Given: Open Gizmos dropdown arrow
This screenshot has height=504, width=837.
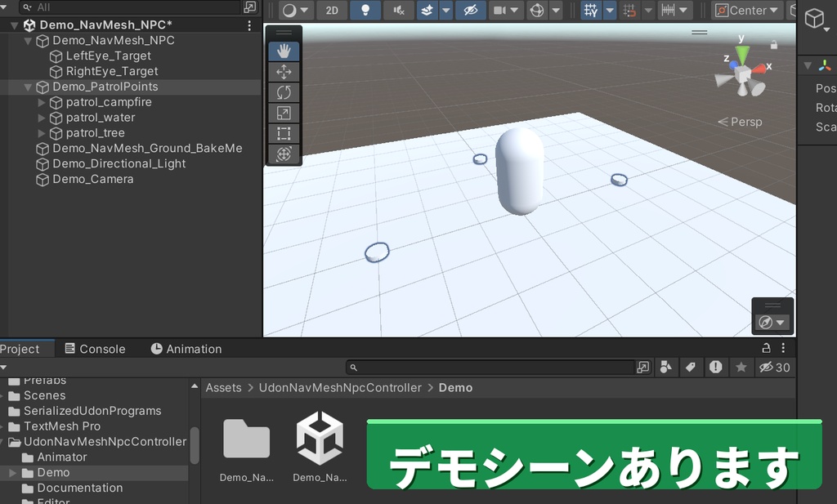Looking at the screenshot, I should click(556, 10).
